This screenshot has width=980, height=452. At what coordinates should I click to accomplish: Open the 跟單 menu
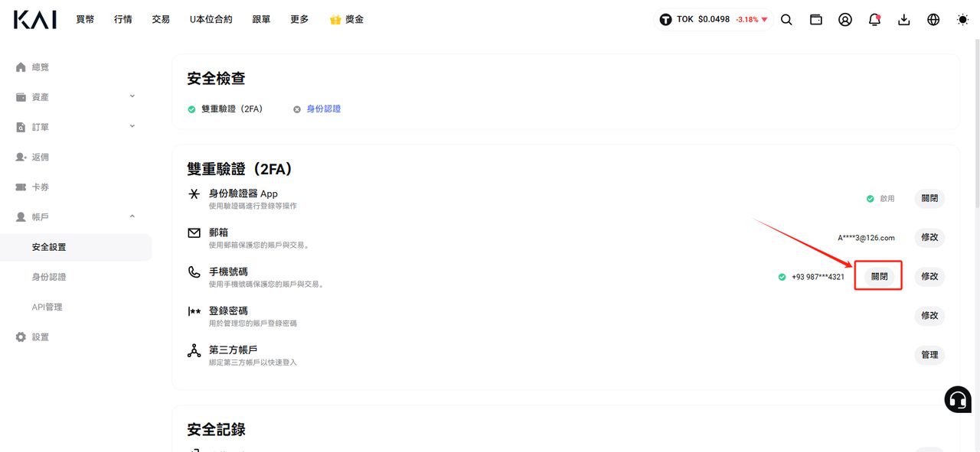pos(261,20)
